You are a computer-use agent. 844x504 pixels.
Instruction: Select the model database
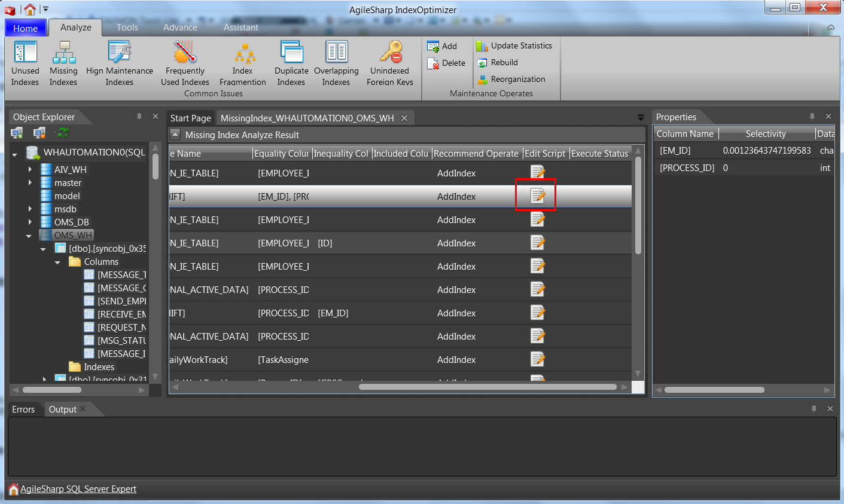coord(67,196)
